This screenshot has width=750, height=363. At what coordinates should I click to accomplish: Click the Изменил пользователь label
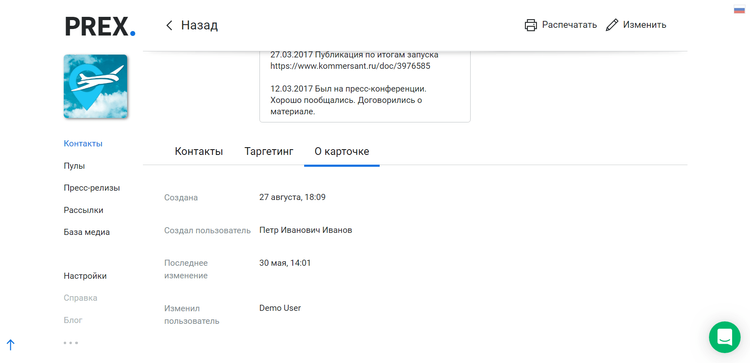point(191,315)
